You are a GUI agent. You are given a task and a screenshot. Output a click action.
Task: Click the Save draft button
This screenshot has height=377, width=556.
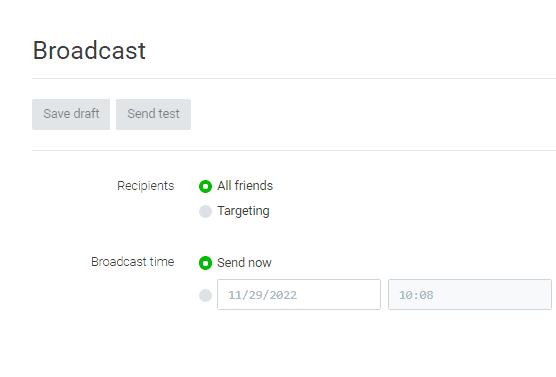[71, 114]
